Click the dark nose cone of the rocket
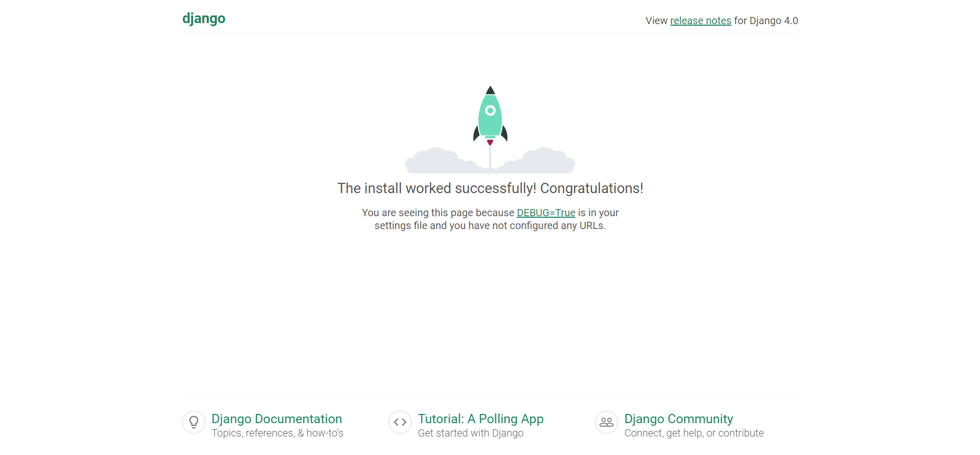 (490, 91)
